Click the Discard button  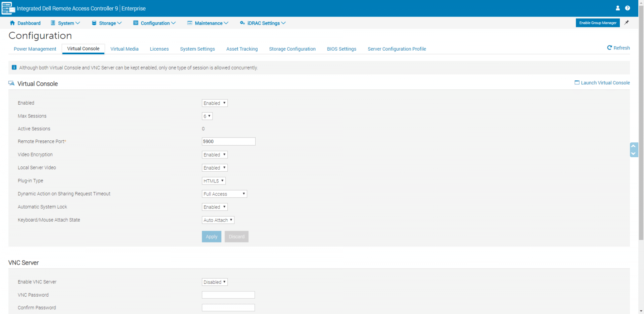pyautogui.click(x=237, y=236)
